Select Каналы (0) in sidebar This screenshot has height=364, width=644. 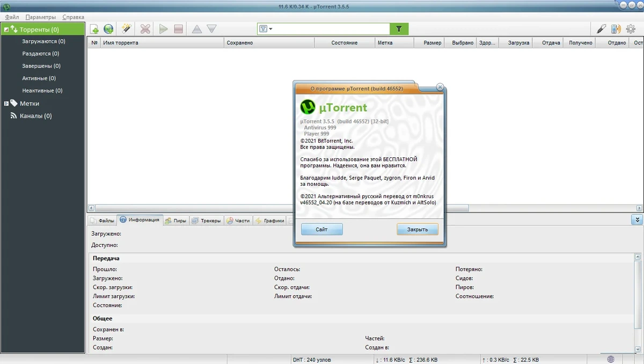point(35,116)
